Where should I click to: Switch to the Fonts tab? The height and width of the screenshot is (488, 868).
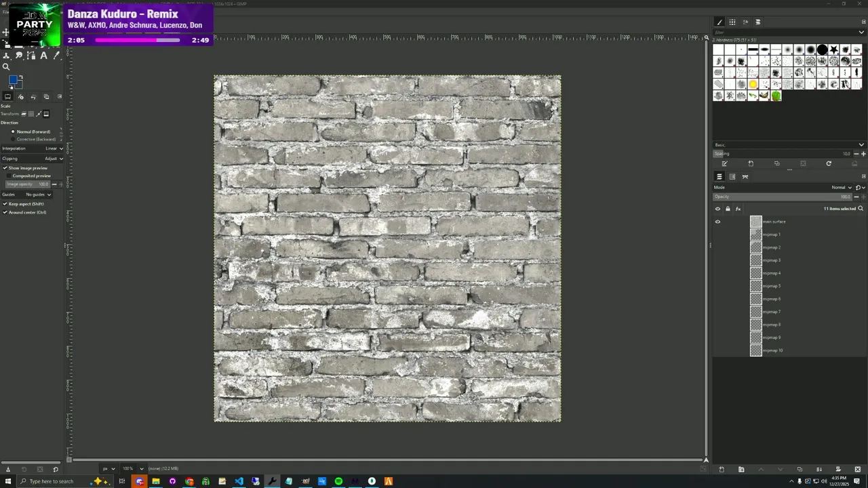pos(745,22)
